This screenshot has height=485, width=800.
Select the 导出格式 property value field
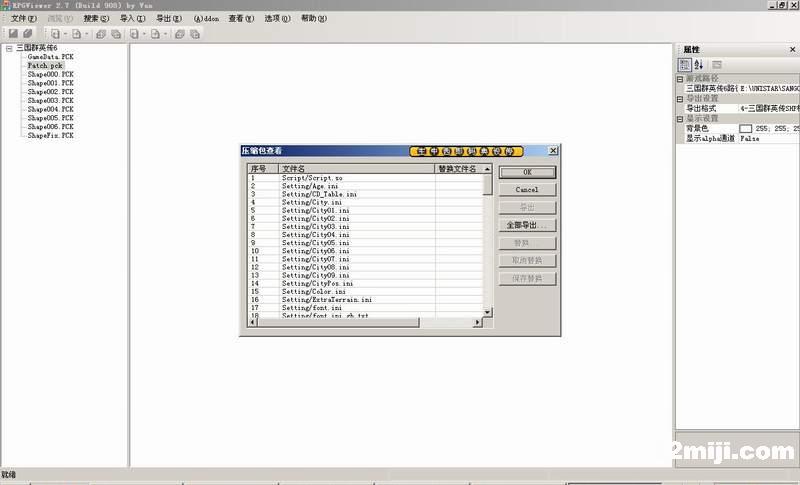click(x=769, y=109)
